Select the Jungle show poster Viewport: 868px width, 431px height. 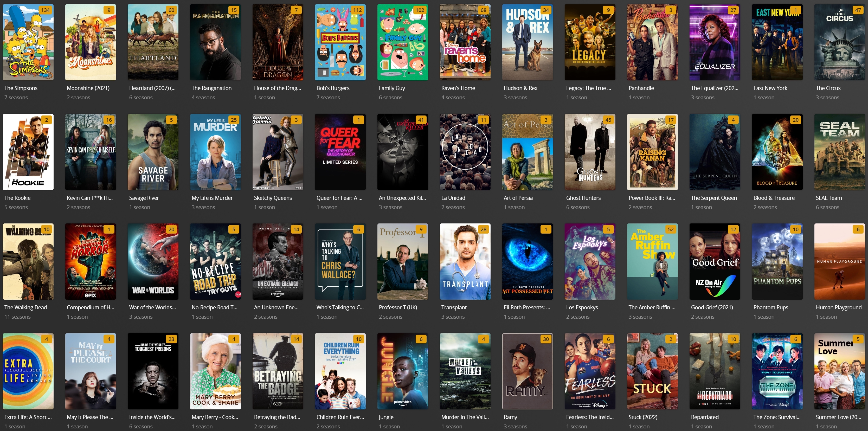(402, 371)
